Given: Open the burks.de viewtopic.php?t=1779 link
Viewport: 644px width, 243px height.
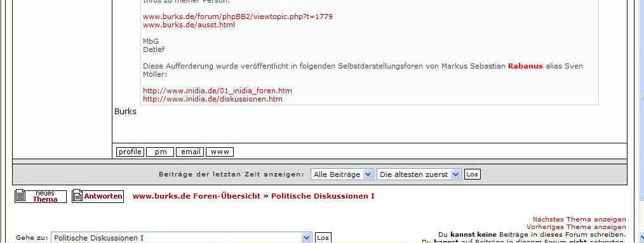Looking at the screenshot, I should 238,17.
